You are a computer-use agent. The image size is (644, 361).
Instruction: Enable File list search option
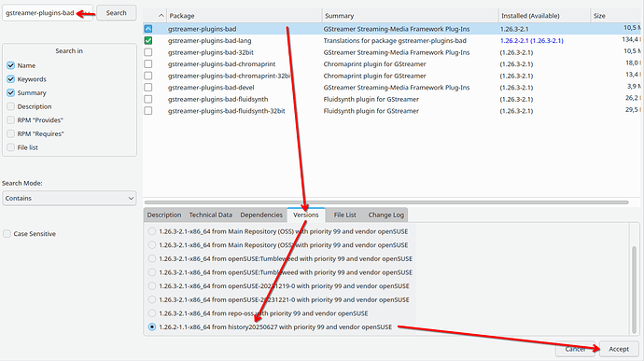pos(10,147)
